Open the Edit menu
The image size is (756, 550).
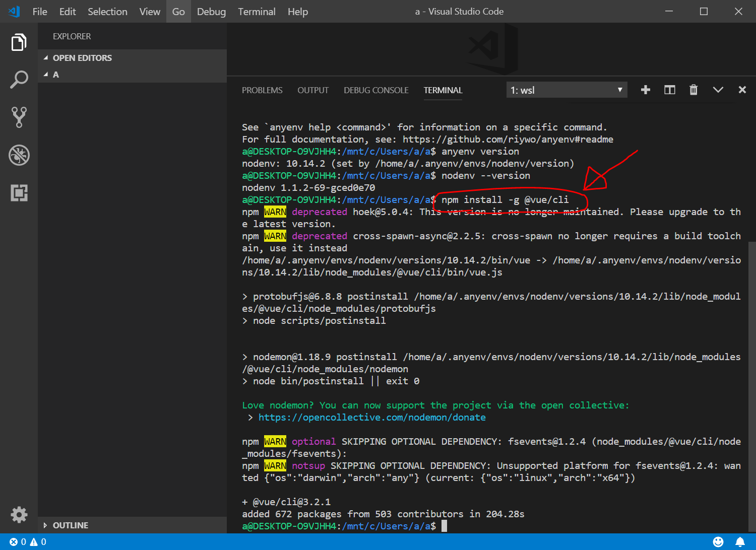[68, 11]
